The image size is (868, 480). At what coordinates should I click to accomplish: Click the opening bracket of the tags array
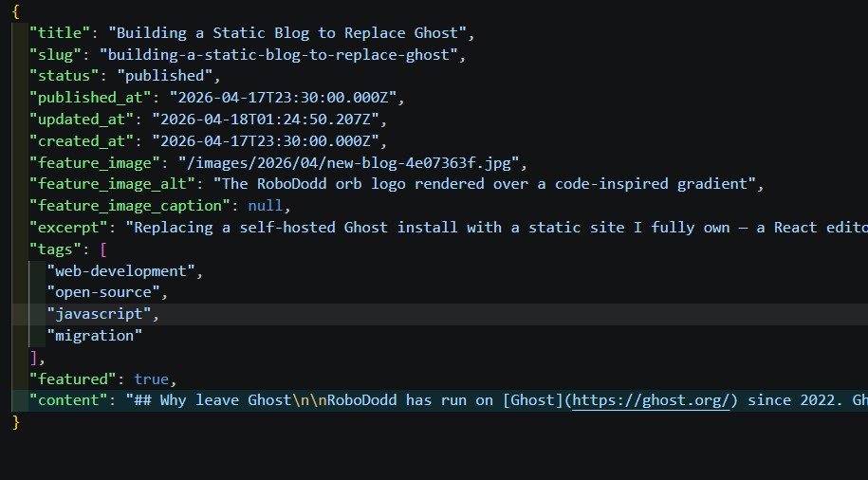click(103, 249)
